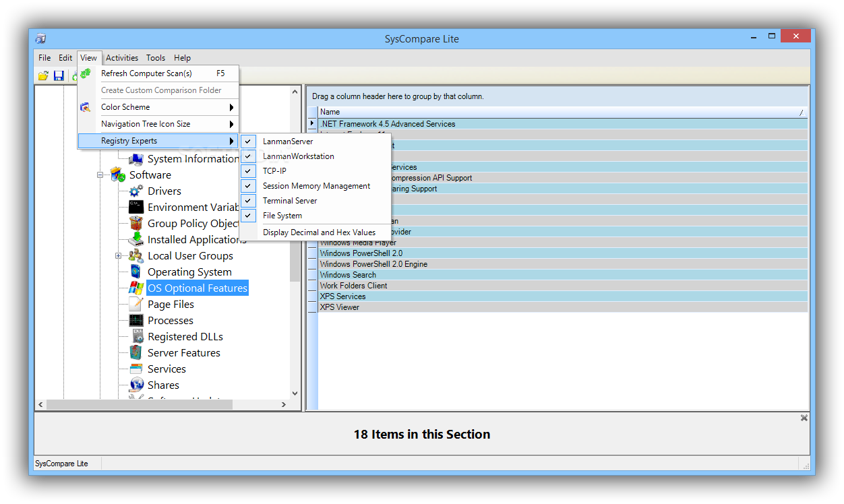This screenshot has height=504, width=844.
Task: Click the tree scroll down arrow
Action: click(x=295, y=393)
